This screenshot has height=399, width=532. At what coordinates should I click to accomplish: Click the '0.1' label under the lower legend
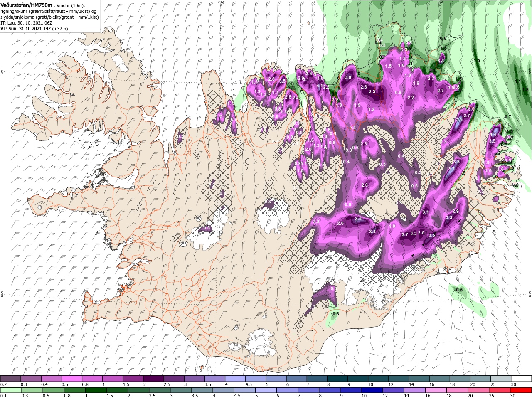[4, 396]
